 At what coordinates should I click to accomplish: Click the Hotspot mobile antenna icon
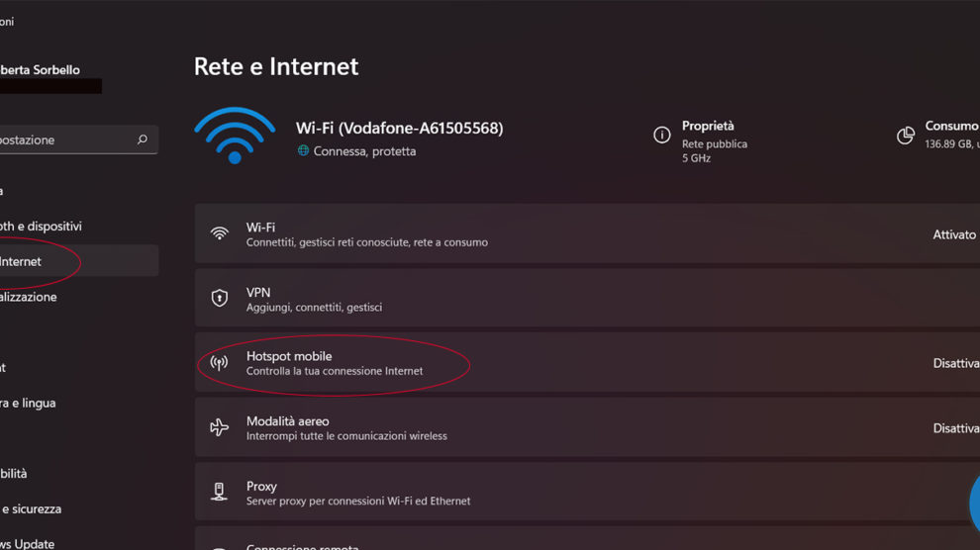tap(220, 363)
